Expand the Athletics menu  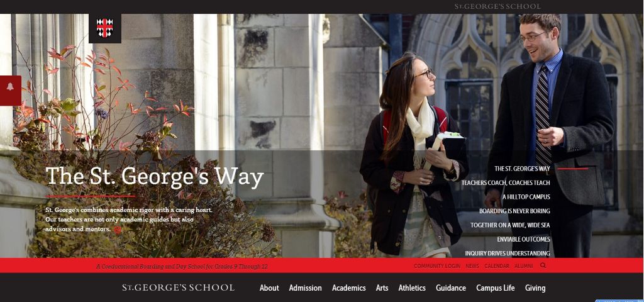coord(412,288)
